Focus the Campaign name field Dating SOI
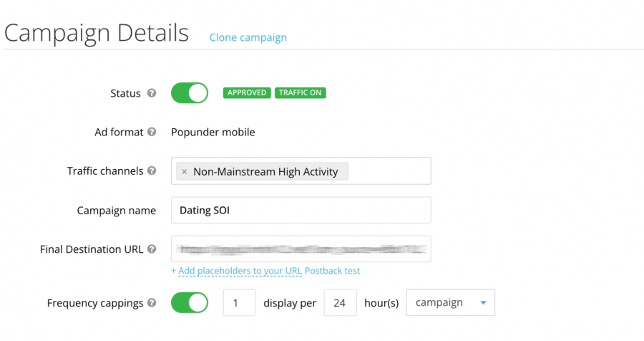The height and width of the screenshot is (341, 644). (x=301, y=210)
